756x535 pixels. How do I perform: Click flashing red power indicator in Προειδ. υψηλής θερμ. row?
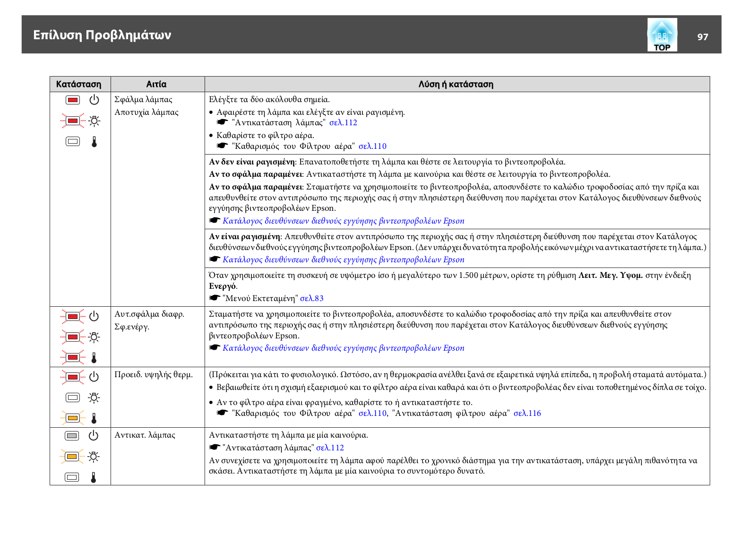73,377
